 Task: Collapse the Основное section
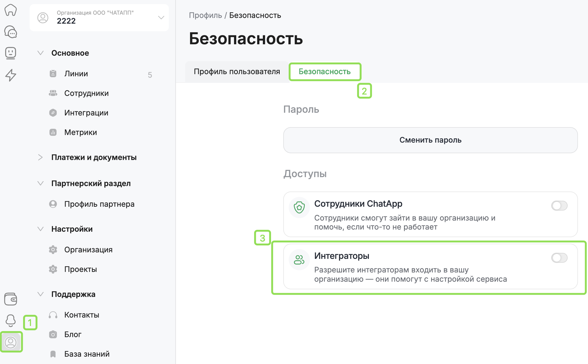41,53
